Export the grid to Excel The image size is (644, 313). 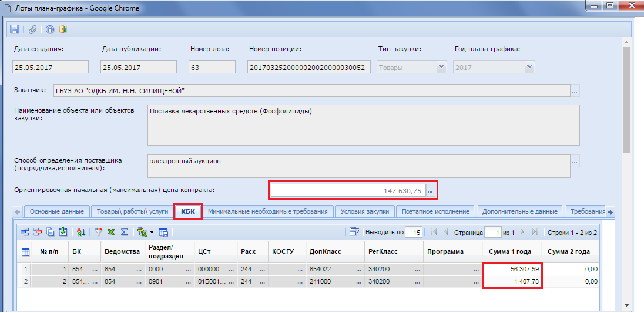coord(111,232)
